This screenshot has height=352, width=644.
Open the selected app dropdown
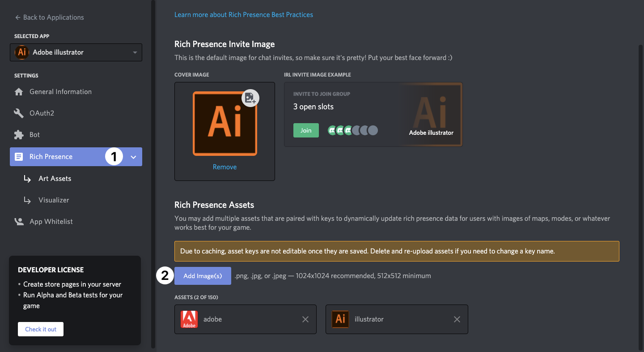point(76,52)
